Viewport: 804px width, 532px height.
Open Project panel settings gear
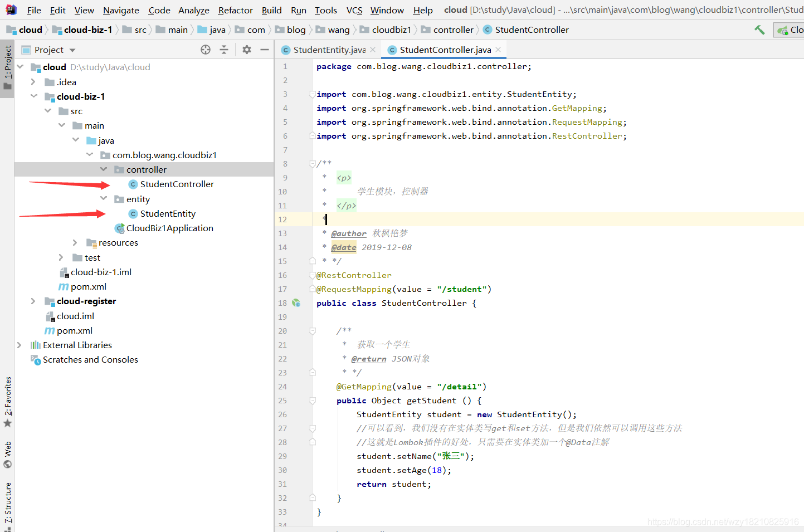(x=247, y=50)
